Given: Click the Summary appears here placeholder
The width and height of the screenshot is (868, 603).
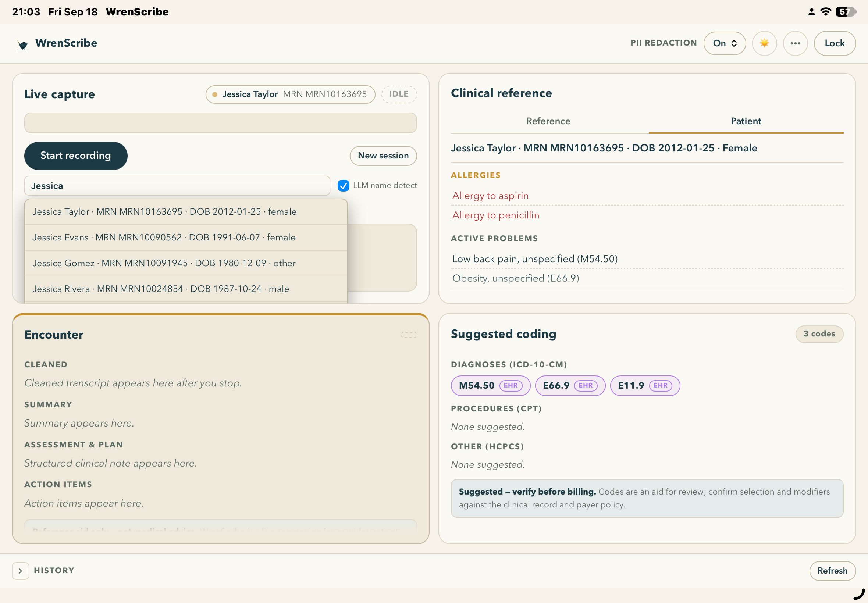Looking at the screenshot, I should 79,423.
